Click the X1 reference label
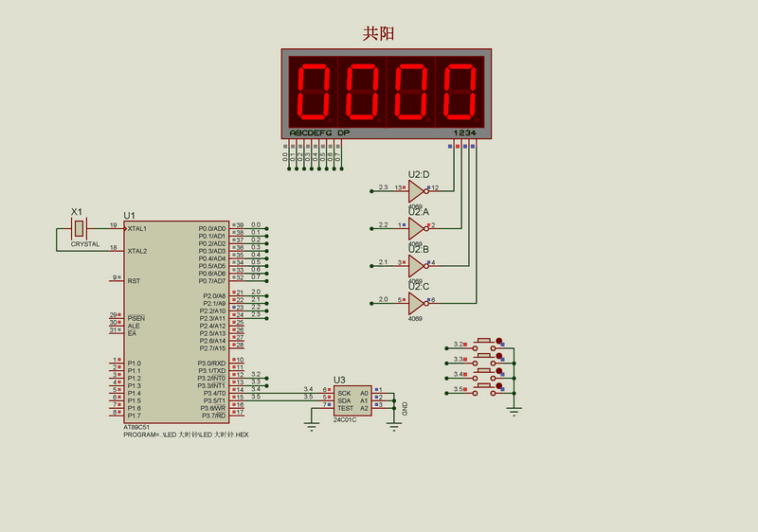 (x=77, y=211)
